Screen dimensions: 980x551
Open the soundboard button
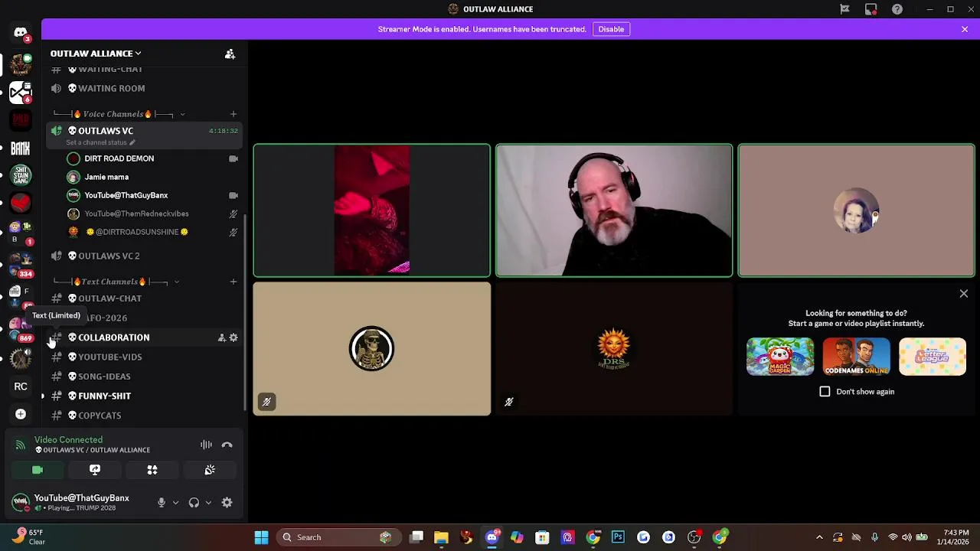[210, 470]
